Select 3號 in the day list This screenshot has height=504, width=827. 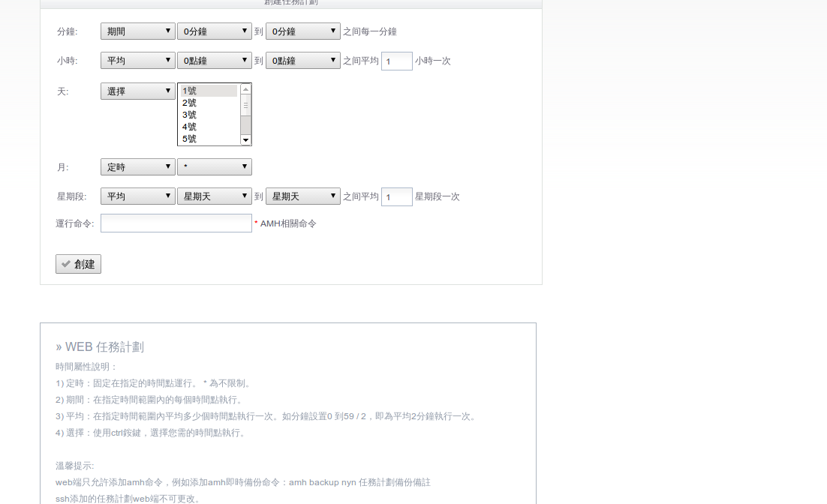tap(209, 115)
